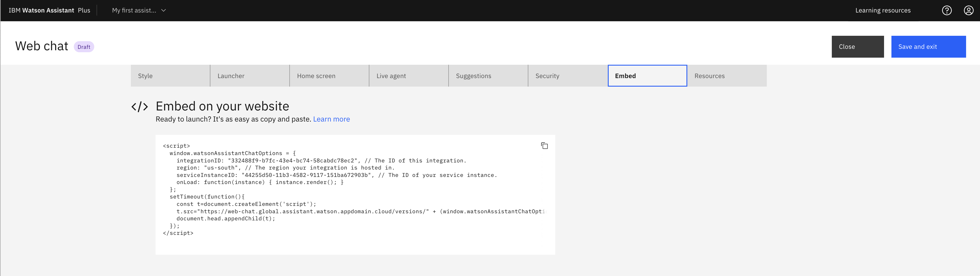Image resolution: width=980 pixels, height=276 pixels.
Task: Go to the Home screen tab
Action: pos(329,76)
